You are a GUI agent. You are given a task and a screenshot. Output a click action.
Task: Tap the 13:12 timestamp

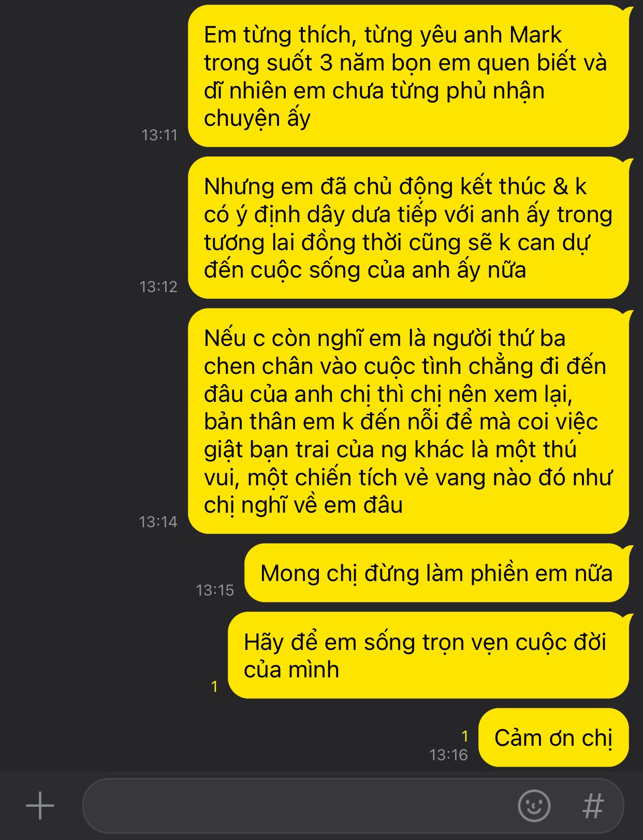tap(158, 287)
